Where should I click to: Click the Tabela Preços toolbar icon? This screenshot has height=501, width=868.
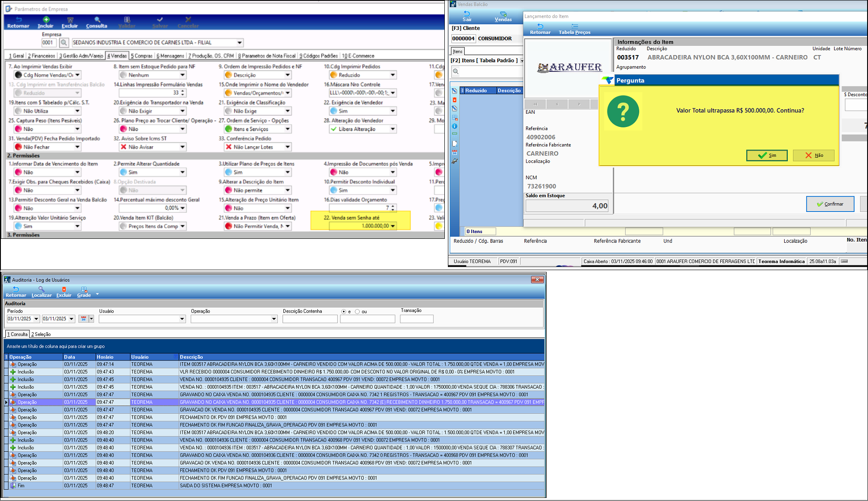pyautogui.click(x=574, y=26)
